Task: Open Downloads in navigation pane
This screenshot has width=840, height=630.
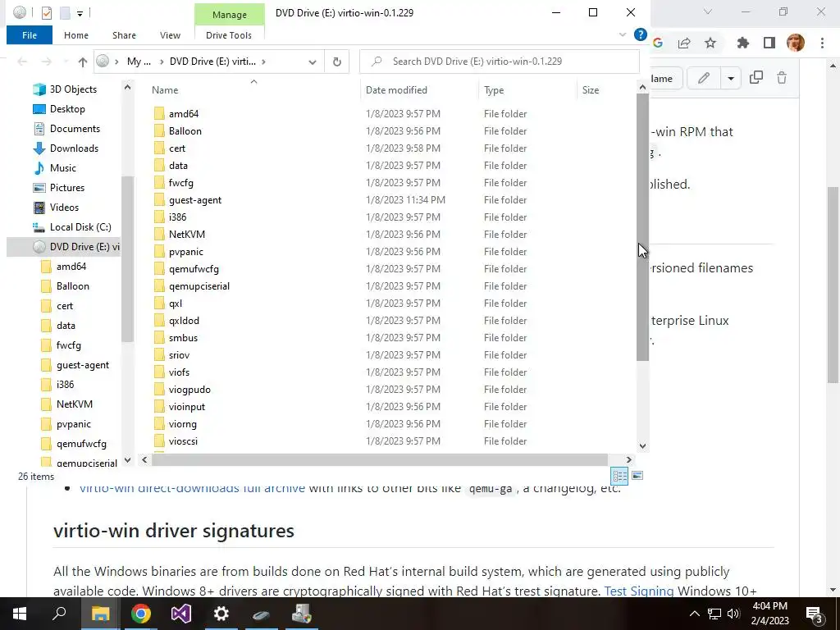Action: [x=74, y=148]
